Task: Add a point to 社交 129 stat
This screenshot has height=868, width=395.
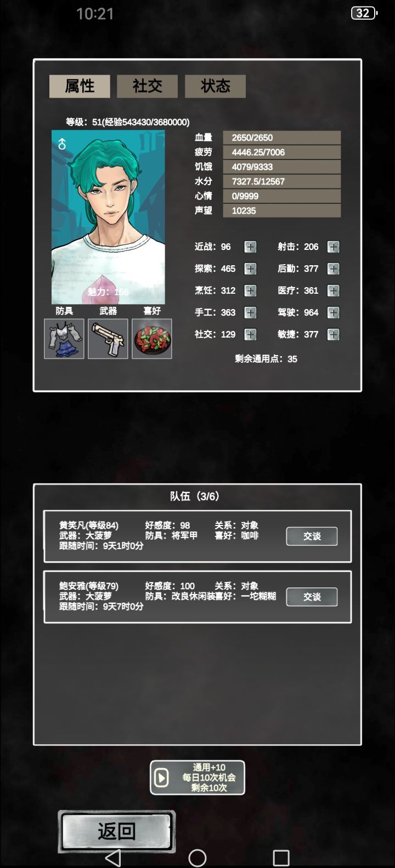Action: click(x=250, y=334)
